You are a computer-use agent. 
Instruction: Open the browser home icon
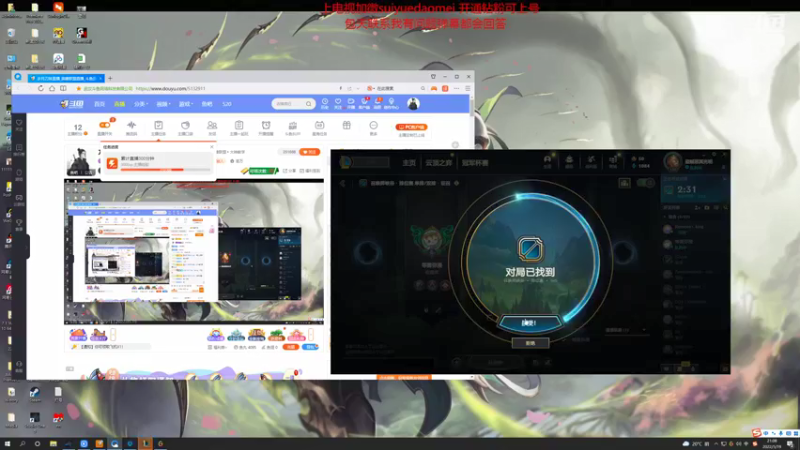52,88
